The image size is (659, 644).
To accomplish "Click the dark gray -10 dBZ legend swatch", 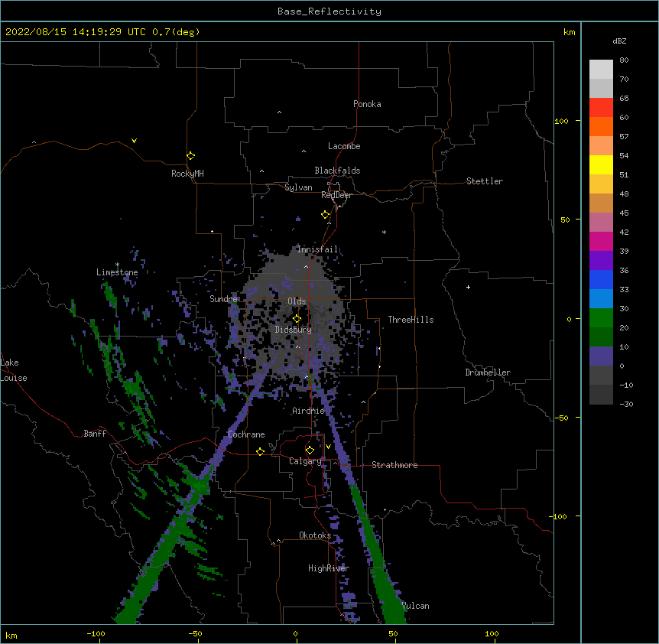I will point(601,395).
